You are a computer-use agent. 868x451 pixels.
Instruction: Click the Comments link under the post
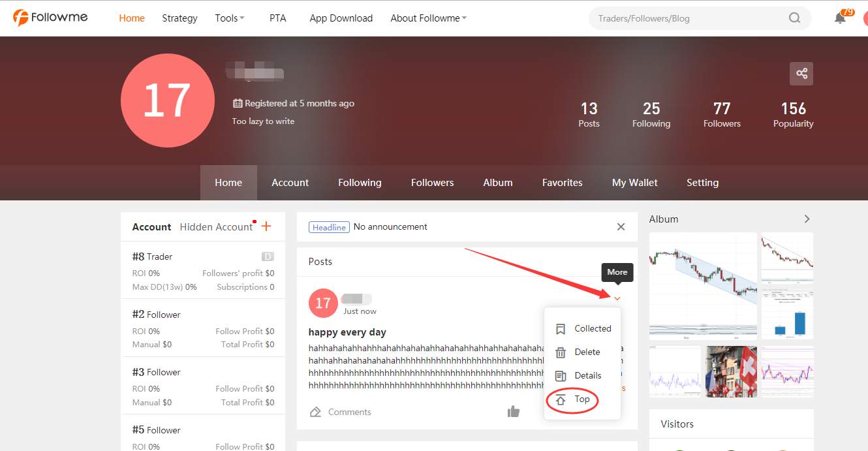coord(350,412)
